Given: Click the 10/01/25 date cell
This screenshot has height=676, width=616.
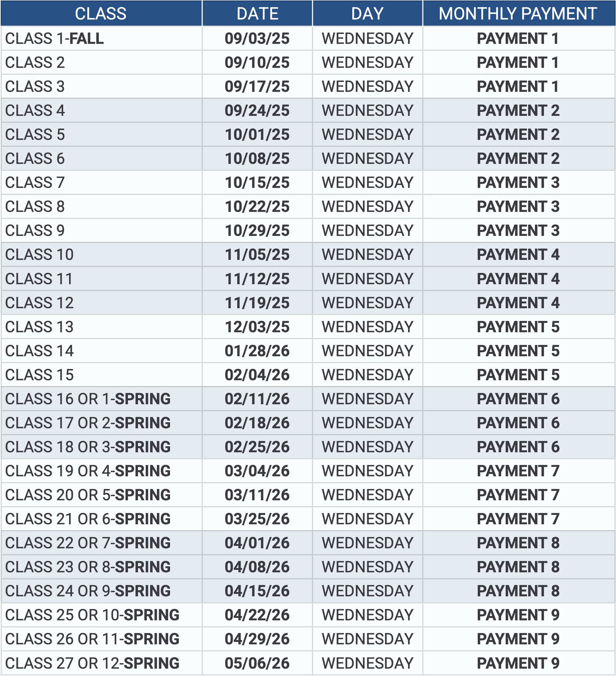Looking at the screenshot, I should coord(257,135).
